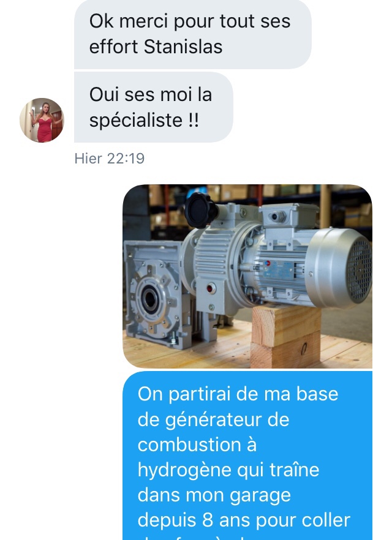Click the word 'spécialiste' in grey bubble

[136, 120]
